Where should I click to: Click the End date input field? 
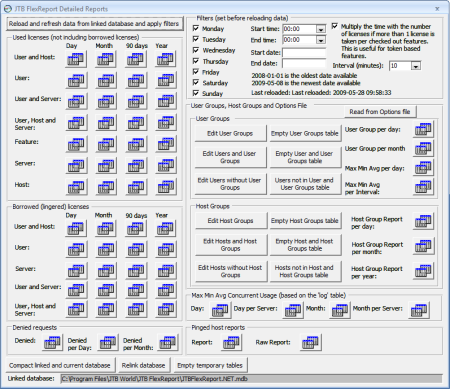[304, 63]
